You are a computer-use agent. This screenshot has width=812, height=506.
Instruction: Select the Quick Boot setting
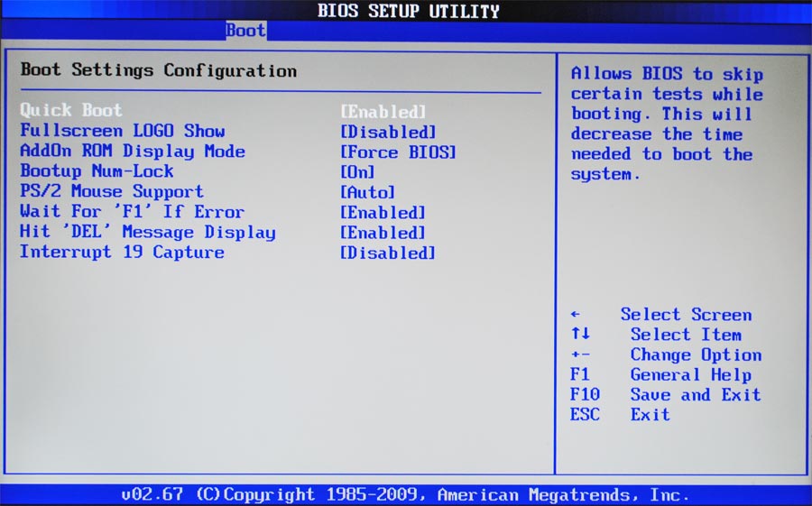point(71,110)
